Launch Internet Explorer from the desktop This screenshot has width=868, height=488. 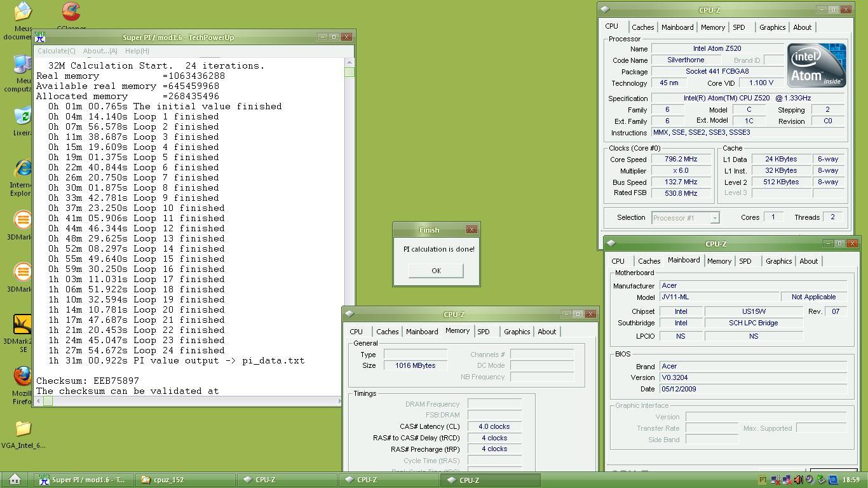tap(22, 168)
